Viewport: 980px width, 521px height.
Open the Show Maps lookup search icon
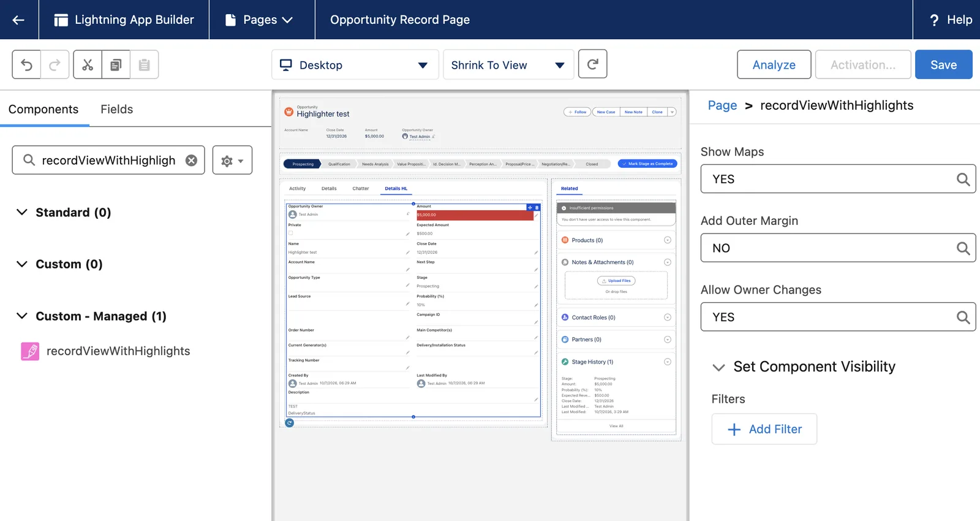tap(963, 180)
